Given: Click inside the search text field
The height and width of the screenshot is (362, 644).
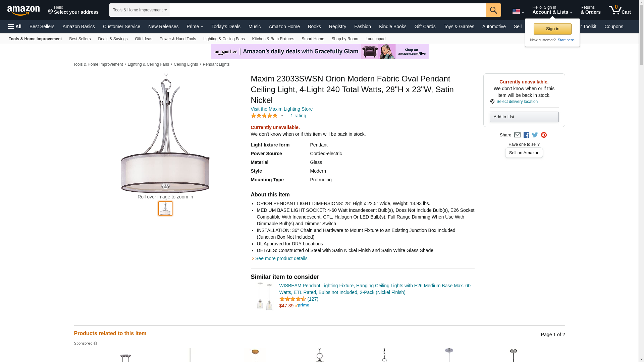Looking at the screenshot, I should [x=328, y=10].
